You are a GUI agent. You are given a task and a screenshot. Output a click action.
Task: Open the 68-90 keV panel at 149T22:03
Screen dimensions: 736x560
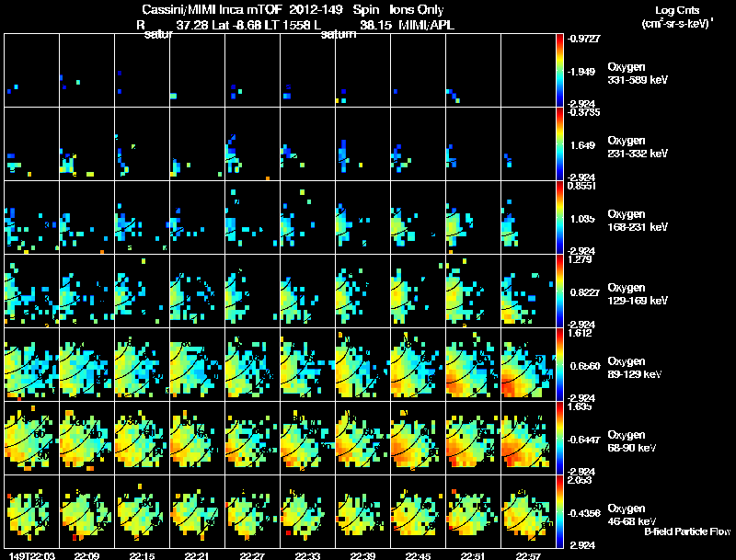31,438
